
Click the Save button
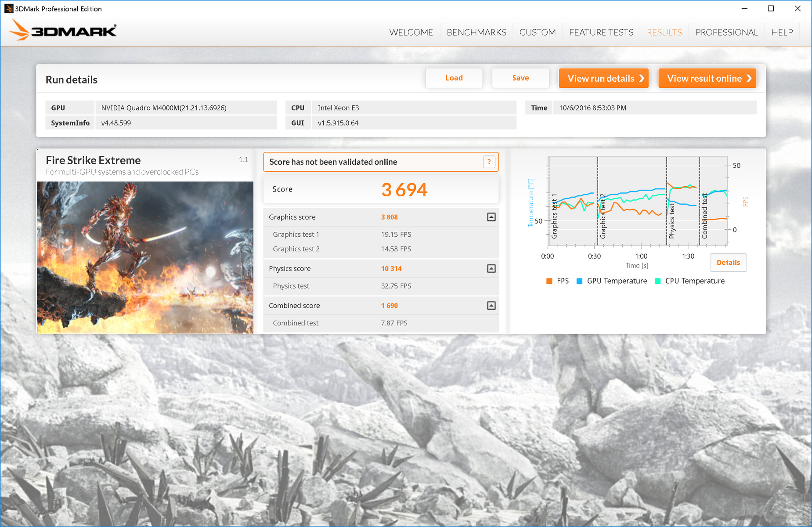[520, 78]
